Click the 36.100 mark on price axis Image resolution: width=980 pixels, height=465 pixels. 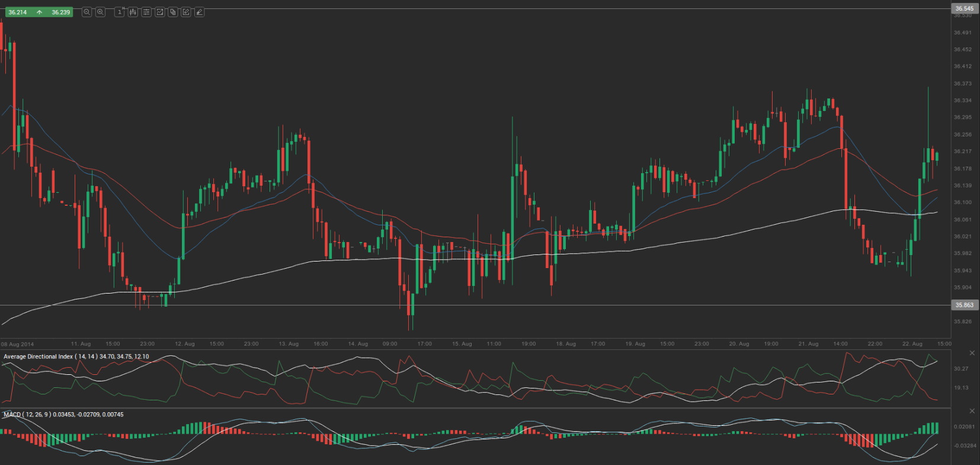962,202
